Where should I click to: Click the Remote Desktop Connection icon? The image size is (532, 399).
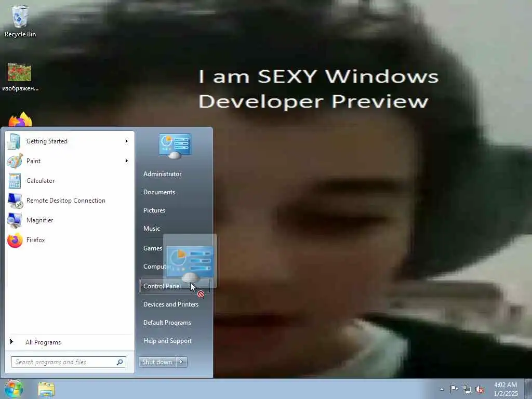[15, 201]
